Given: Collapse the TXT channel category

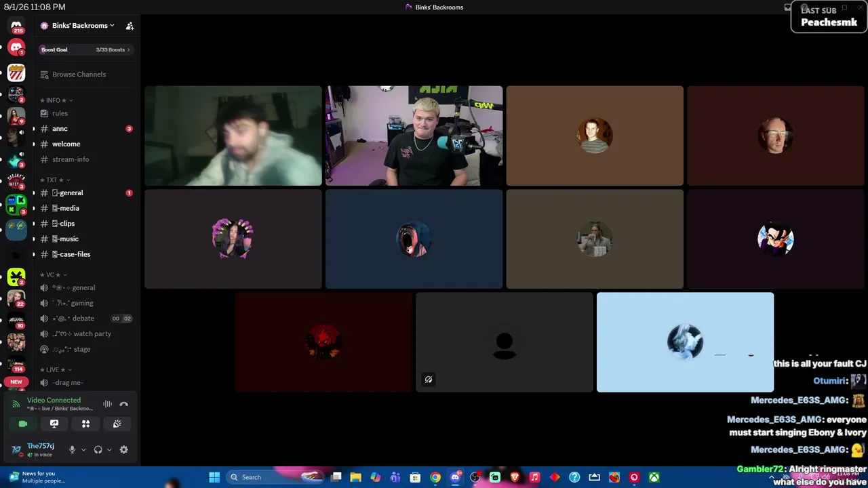Looking at the screenshot, I should coord(55,180).
